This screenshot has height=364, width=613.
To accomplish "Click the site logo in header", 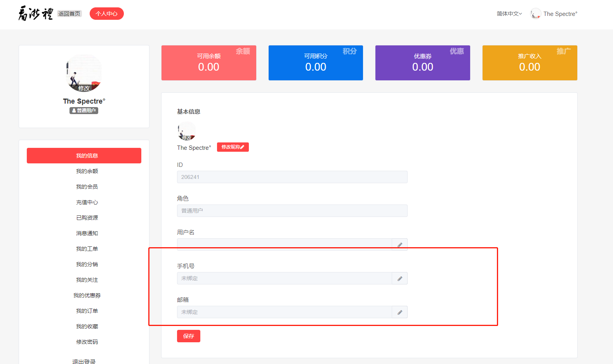I will coord(35,14).
